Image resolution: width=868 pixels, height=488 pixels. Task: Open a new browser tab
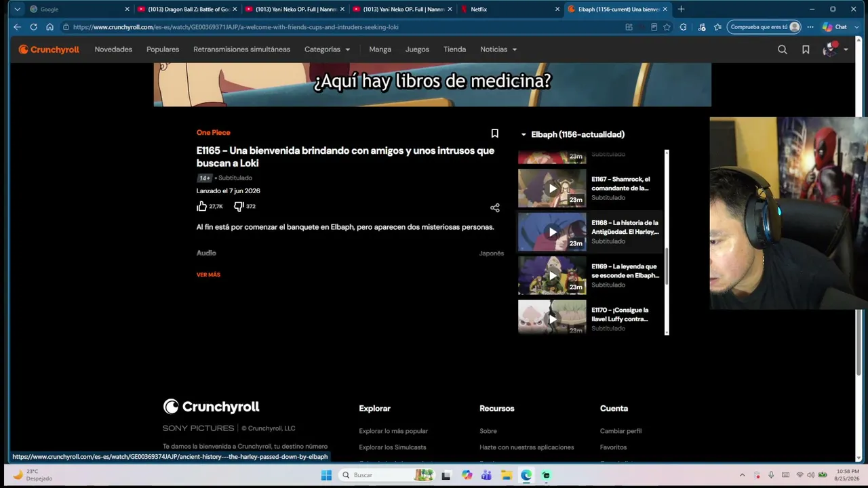click(681, 9)
